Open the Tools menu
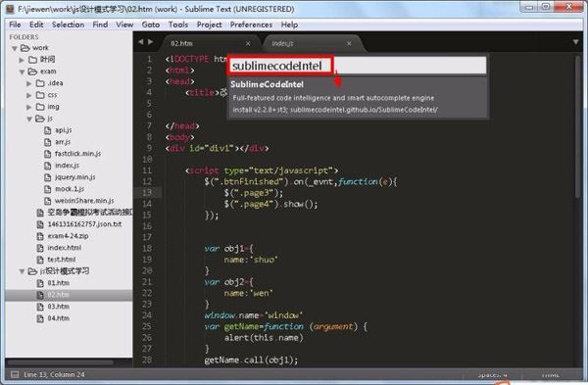 click(178, 24)
